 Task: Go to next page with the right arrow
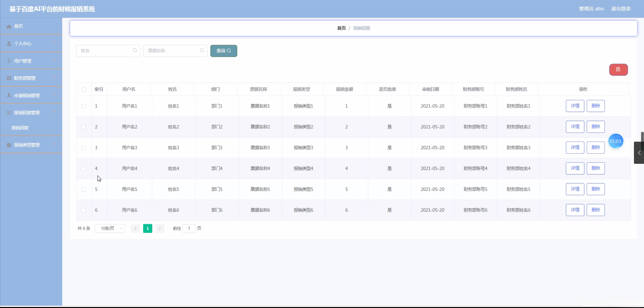click(x=160, y=228)
